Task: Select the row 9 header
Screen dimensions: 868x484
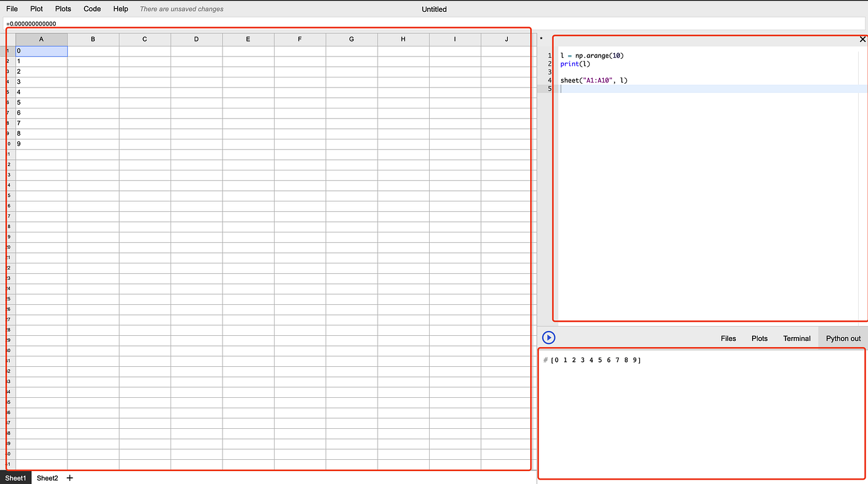Action: click(x=7, y=133)
